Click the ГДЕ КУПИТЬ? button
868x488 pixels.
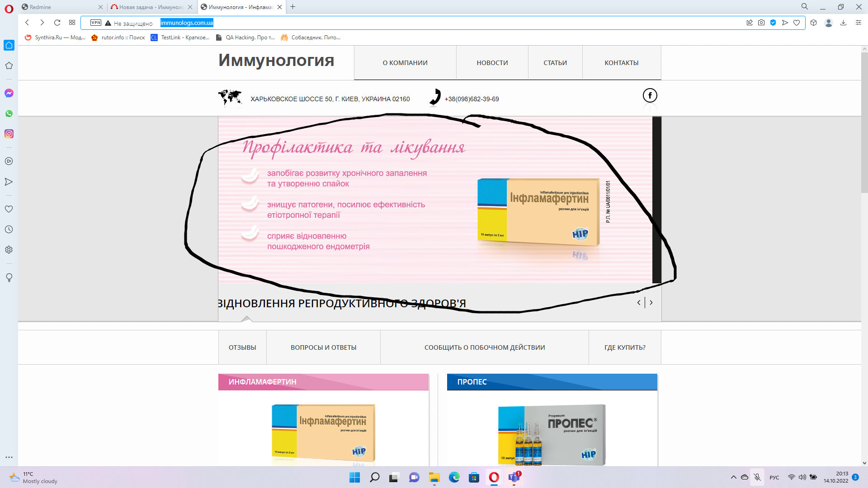click(625, 347)
